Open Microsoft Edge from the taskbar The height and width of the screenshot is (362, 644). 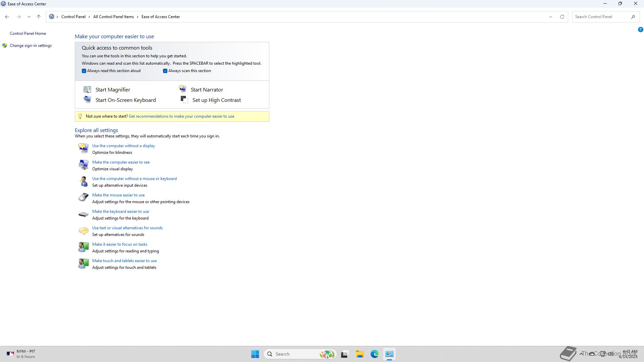pos(374,354)
